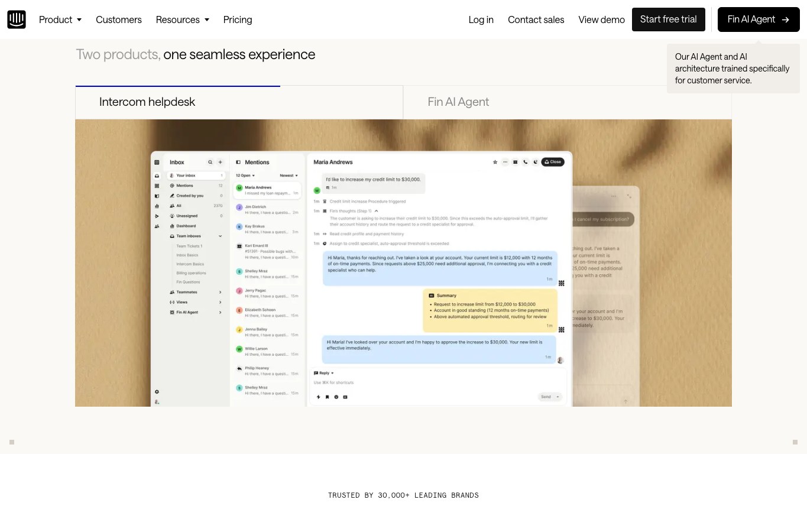This screenshot has height=532, width=807.
Task: Click the settings gear in the mockup sidebar
Action: 157,392
